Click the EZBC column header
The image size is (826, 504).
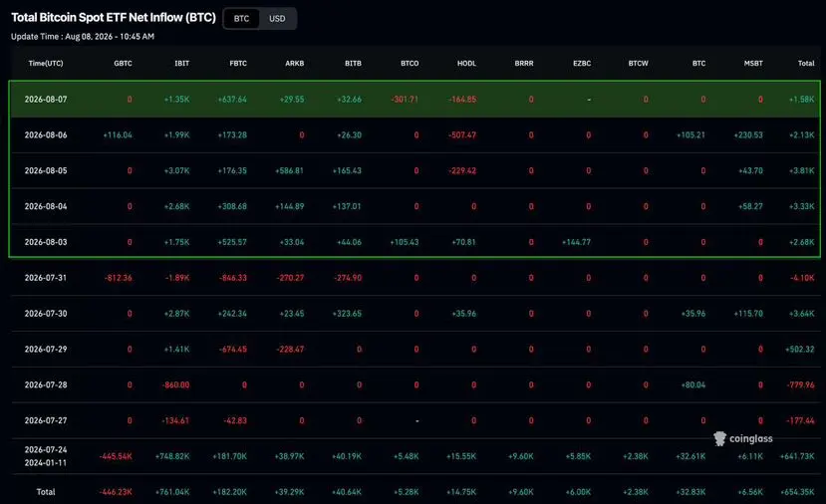click(582, 63)
